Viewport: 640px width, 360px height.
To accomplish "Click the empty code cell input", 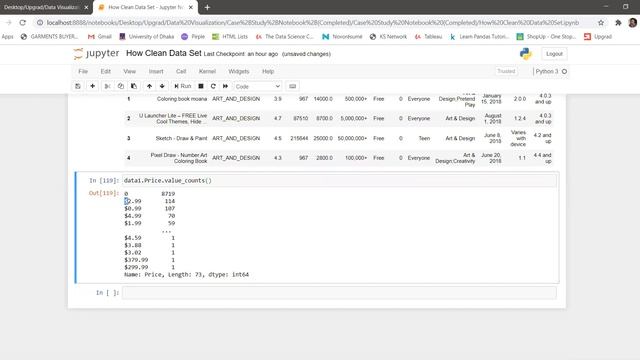I will [x=339, y=293].
